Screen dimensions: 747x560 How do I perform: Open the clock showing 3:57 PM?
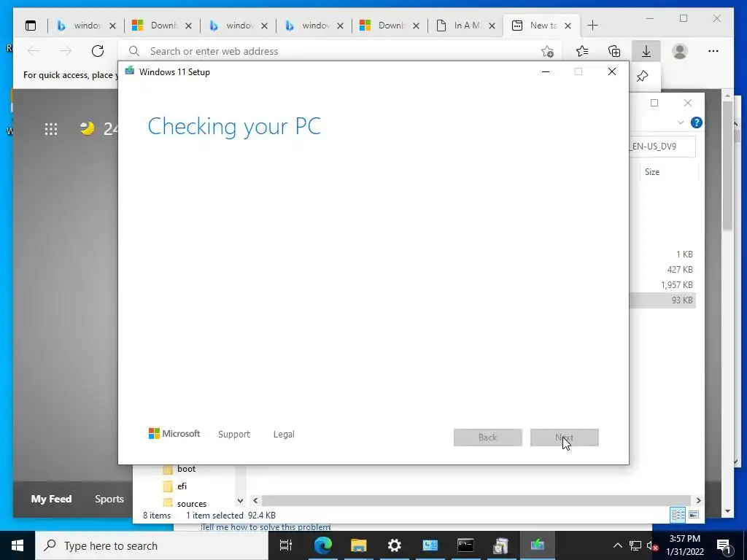coord(685,545)
